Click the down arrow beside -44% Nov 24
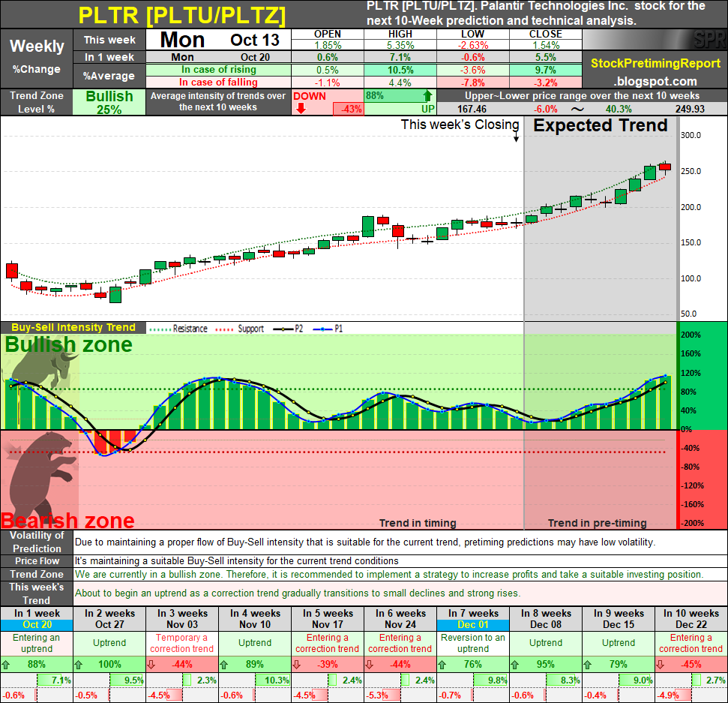 pos(370,665)
